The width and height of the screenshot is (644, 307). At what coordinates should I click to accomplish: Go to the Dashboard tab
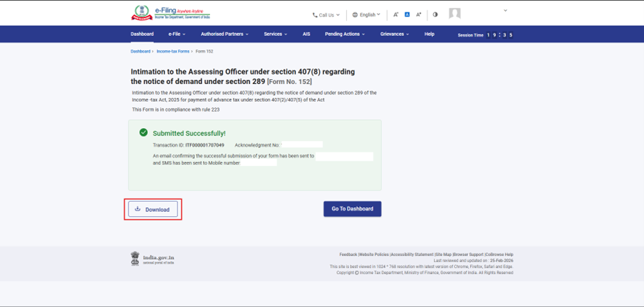pyautogui.click(x=142, y=34)
